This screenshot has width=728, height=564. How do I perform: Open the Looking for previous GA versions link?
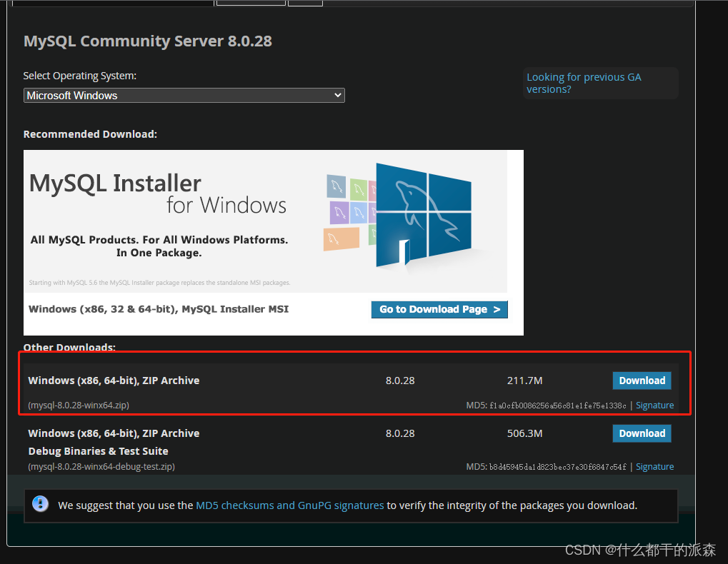point(584,83)
